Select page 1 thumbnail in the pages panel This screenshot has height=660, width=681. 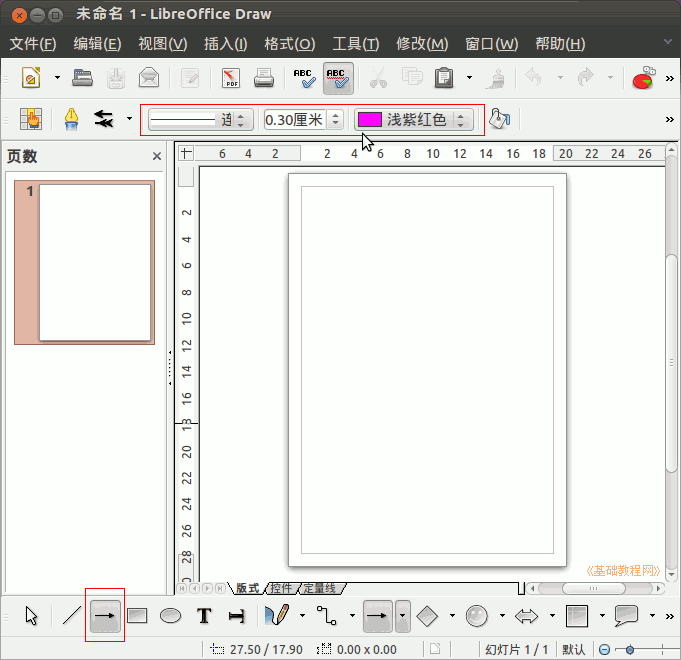[x=94, y=262]
